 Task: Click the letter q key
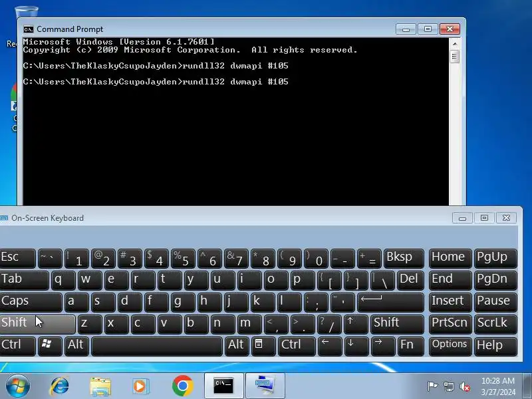(63, 280)
